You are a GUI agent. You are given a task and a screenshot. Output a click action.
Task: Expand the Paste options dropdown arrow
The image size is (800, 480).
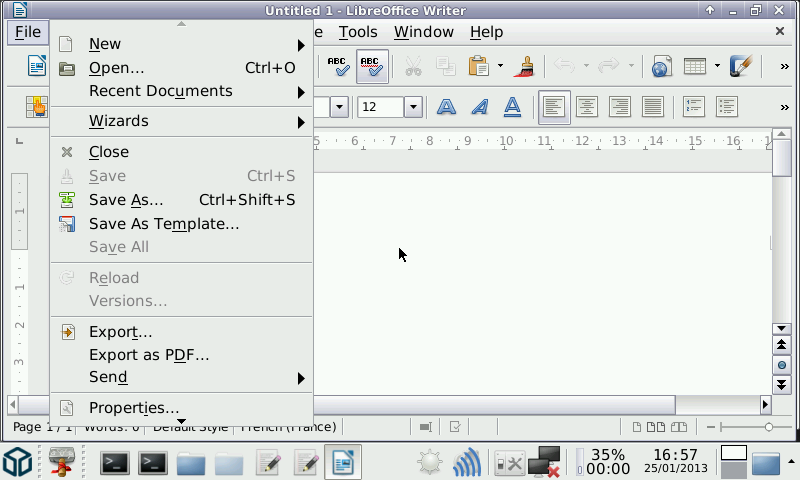[500, 67]
